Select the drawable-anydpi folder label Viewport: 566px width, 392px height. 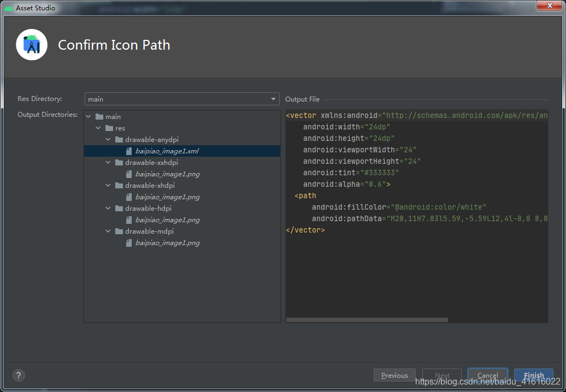point(152,140)
